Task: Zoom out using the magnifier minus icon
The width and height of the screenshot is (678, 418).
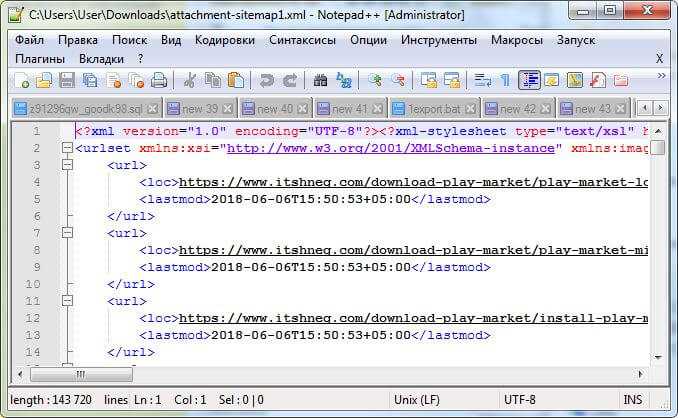Action: pyautogui.click(x=398, y=81)
